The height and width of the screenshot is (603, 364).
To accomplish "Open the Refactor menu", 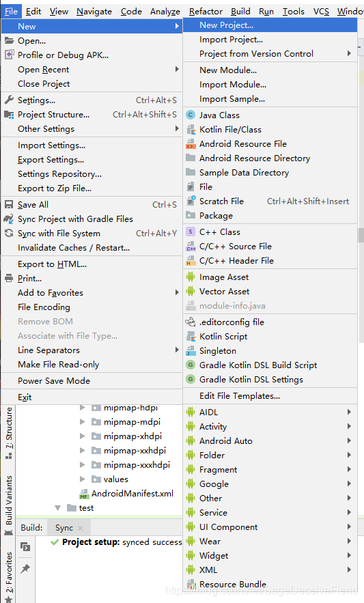I will 206,12.
